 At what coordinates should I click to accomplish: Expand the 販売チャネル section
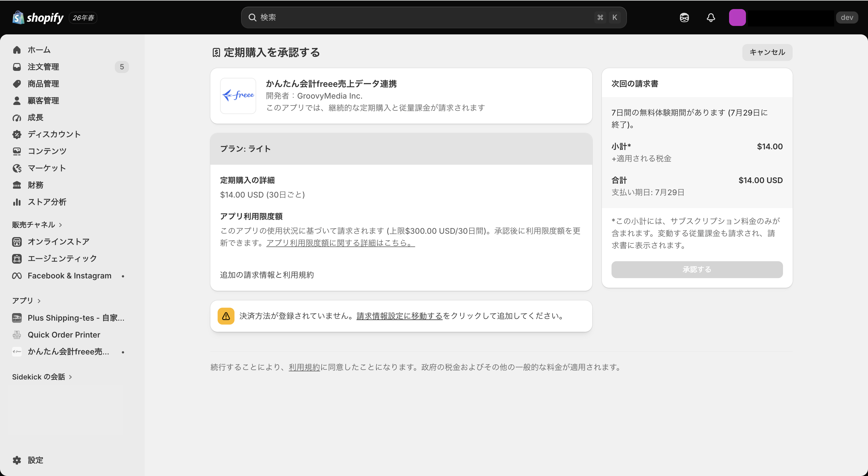point(37,225)
